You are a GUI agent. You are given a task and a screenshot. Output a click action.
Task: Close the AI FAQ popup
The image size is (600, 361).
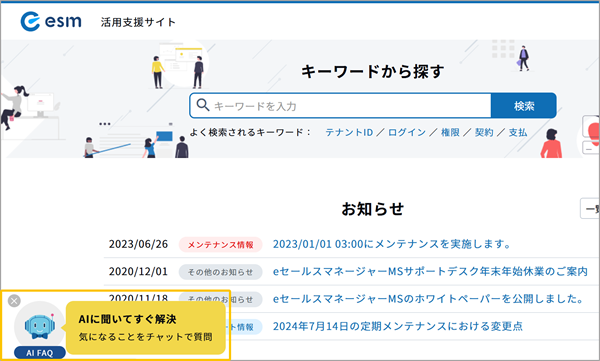pos(14,301)
